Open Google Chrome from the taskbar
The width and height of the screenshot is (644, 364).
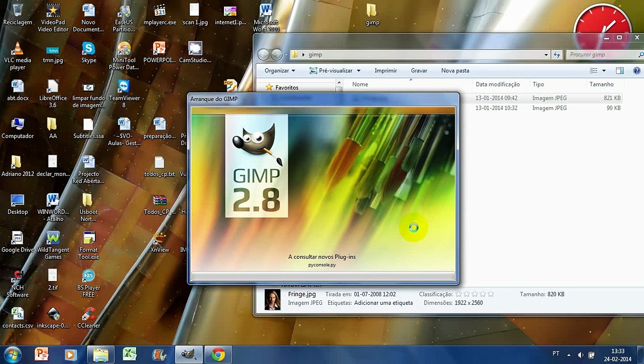point(218,354)
